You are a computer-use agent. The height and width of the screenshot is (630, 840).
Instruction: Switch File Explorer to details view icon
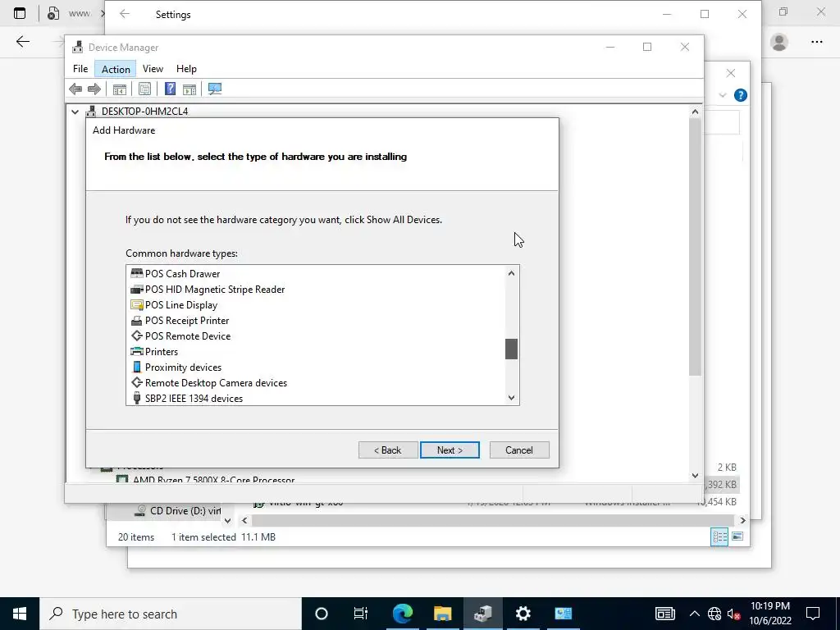(719, 536)
